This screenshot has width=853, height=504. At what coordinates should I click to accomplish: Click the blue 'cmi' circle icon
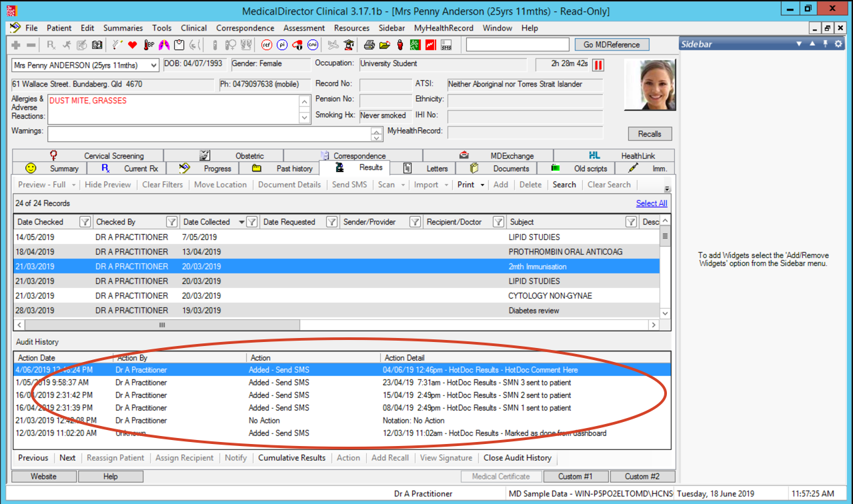[x=313, y=45]
